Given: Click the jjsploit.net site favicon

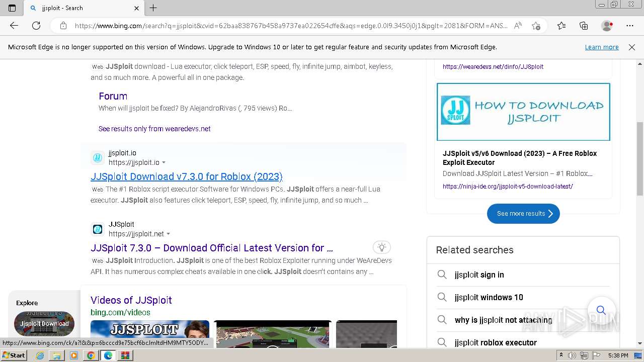Looking at the screenshot, I should [98, 229].
